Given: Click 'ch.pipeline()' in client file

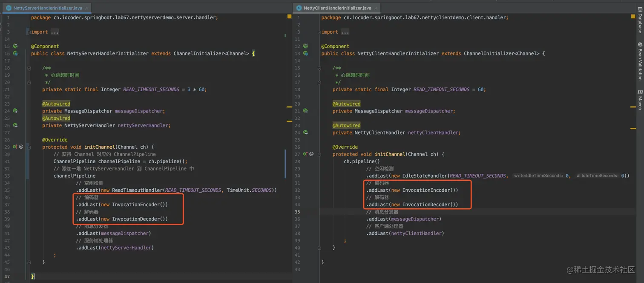Looking at the screenshot, I should [x=362, y=162].
